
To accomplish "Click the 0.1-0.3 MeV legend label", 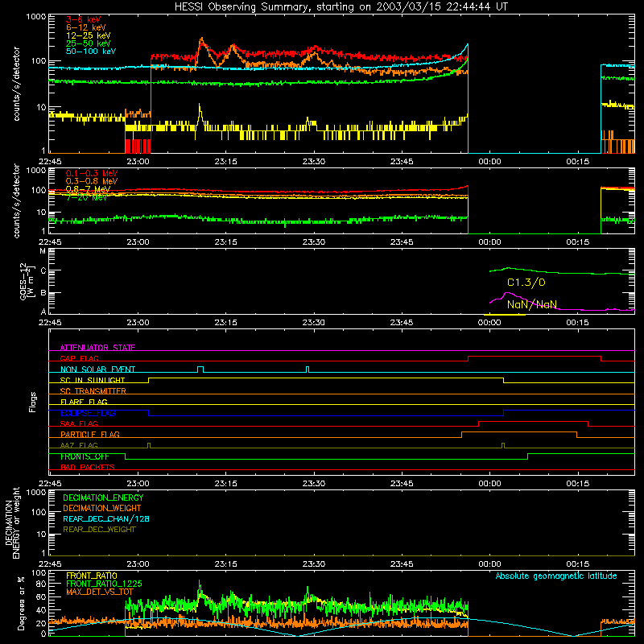I will point(92,173).
